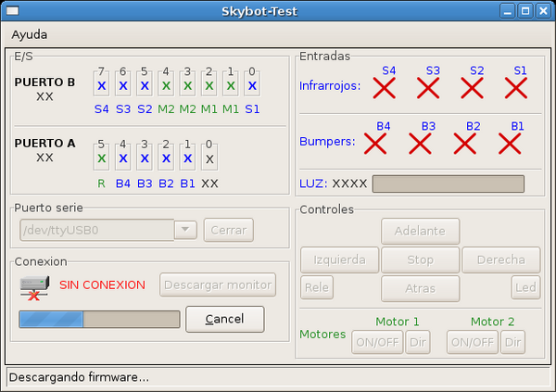Click the S3 infrared sensor red X icon
This screenshot has height=392, width=556.
(428, 89)
